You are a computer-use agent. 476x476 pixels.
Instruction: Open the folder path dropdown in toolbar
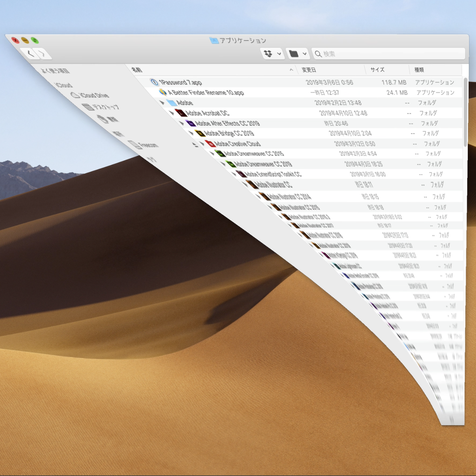tap(297, 54)
